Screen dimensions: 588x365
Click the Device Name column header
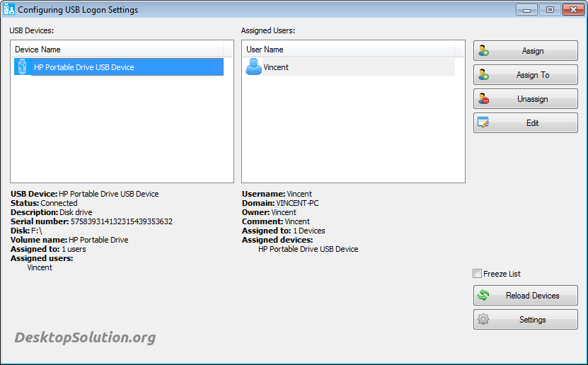pyautogui.click(x=118, y=49)
